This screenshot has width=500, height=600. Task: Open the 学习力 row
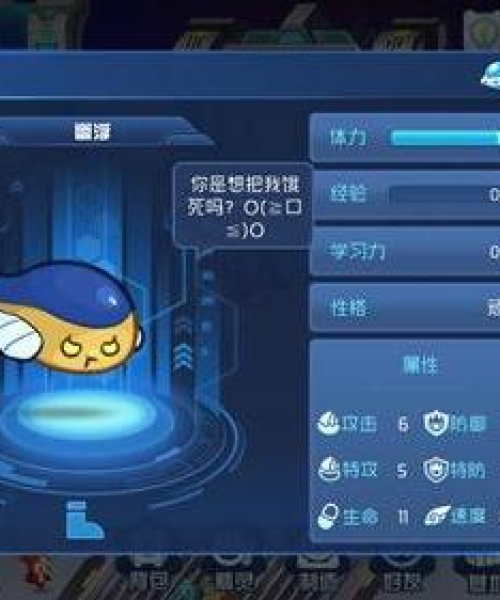pos(405,251)
